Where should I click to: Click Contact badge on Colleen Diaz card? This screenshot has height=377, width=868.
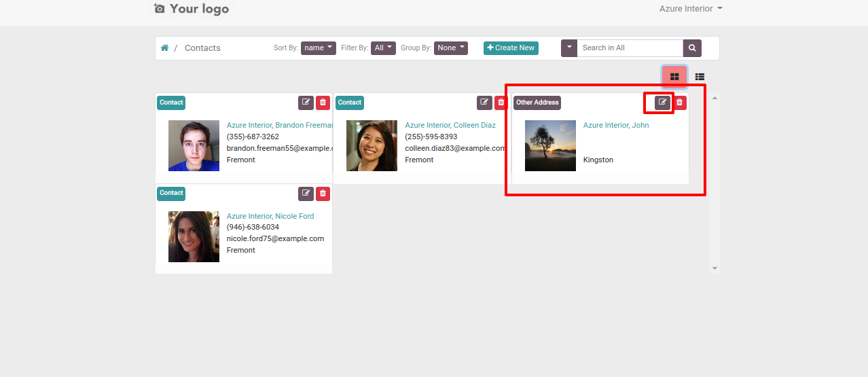[350, 103]
